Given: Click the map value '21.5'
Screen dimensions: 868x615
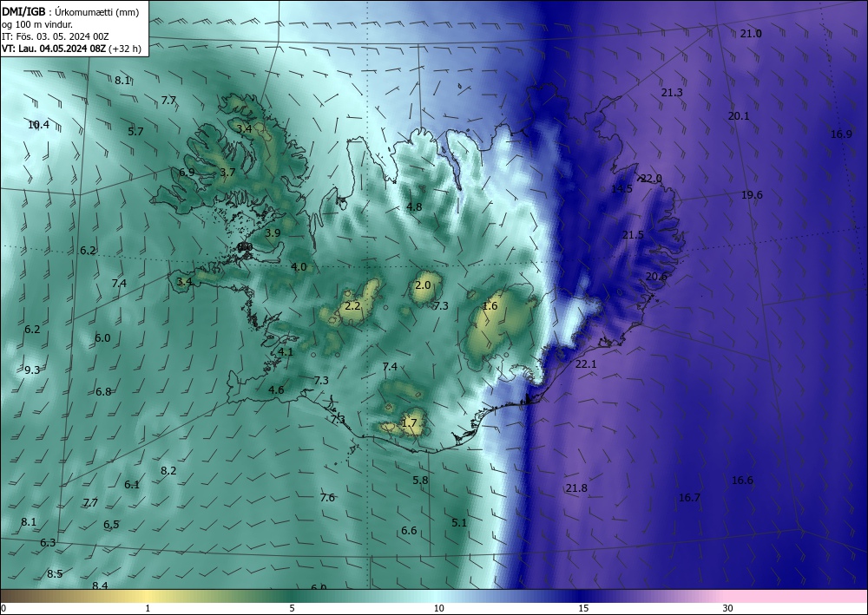Looking at the screenshot, I should (633, 235).
